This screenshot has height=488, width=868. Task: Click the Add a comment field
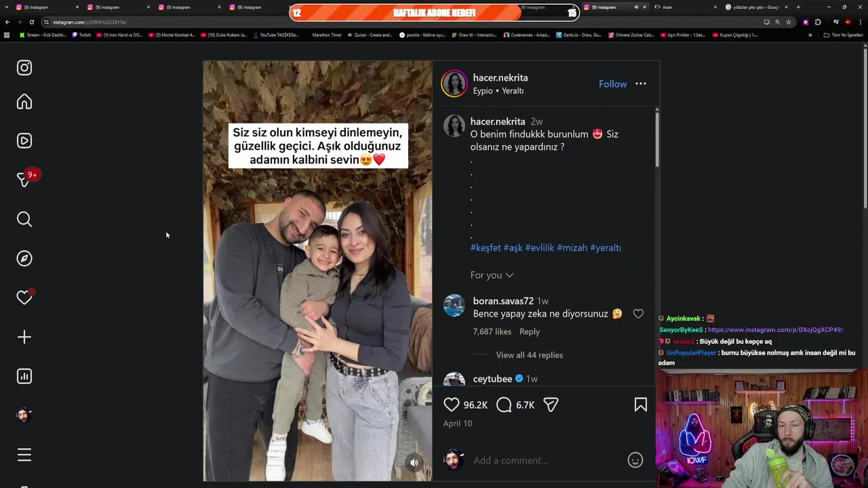coord(546,461)
